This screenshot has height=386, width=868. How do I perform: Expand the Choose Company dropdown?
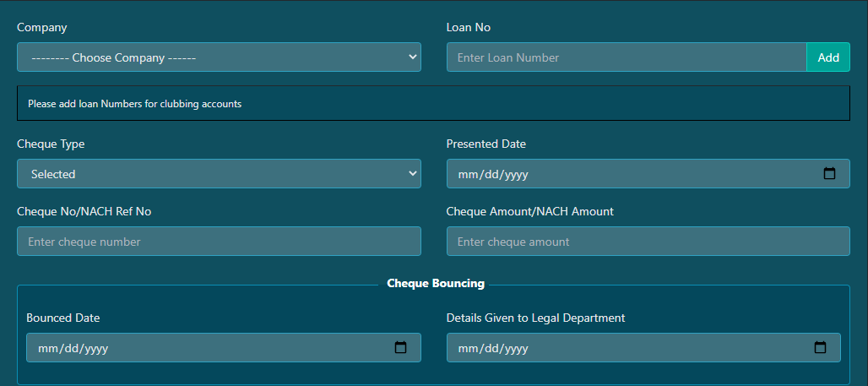click(220, 57)
